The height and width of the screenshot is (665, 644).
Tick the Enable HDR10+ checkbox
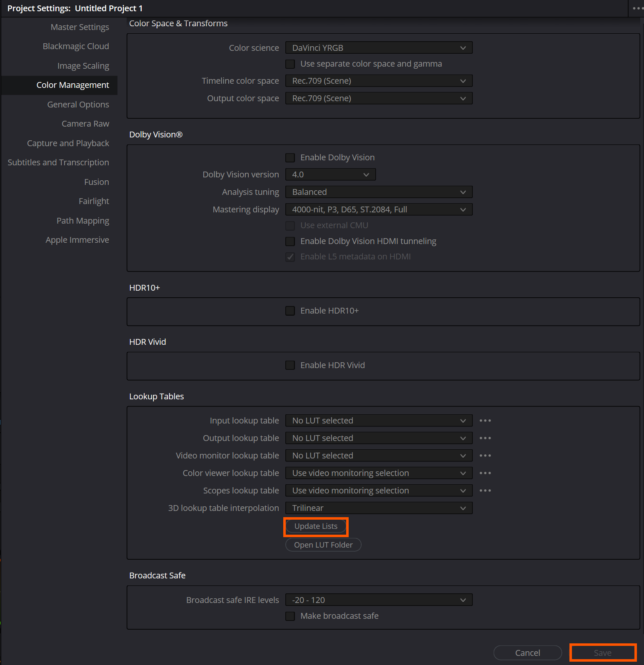290,311
